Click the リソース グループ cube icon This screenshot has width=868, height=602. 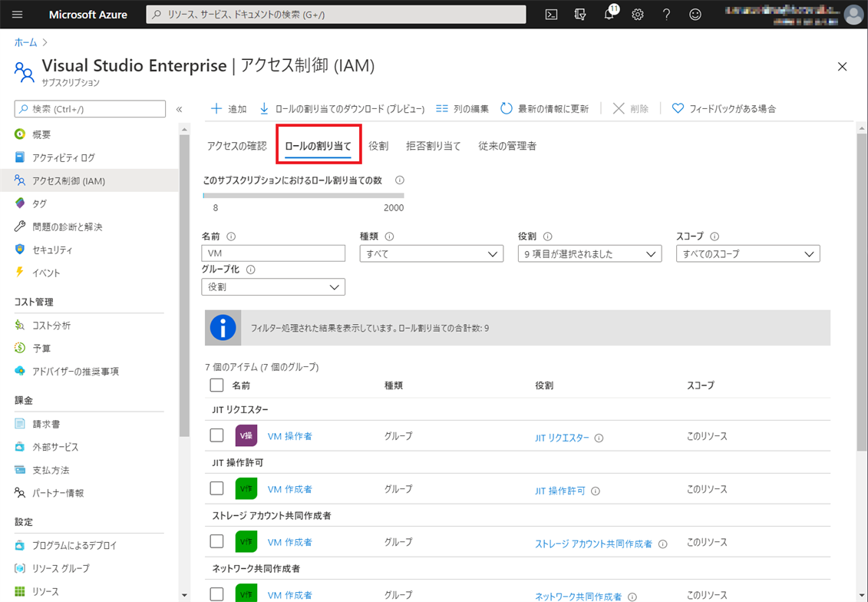point(20,568)
